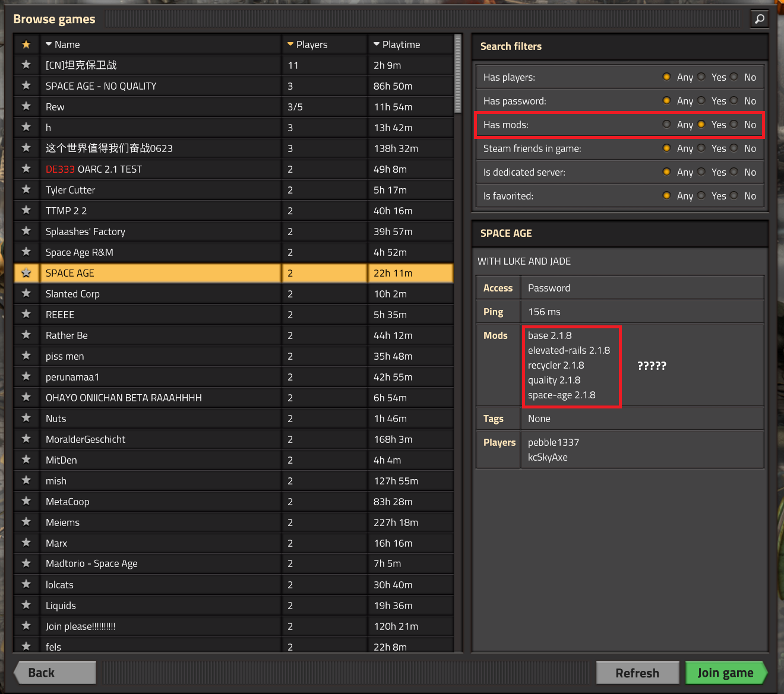Click the Refresh button

(x=637, y=673)
